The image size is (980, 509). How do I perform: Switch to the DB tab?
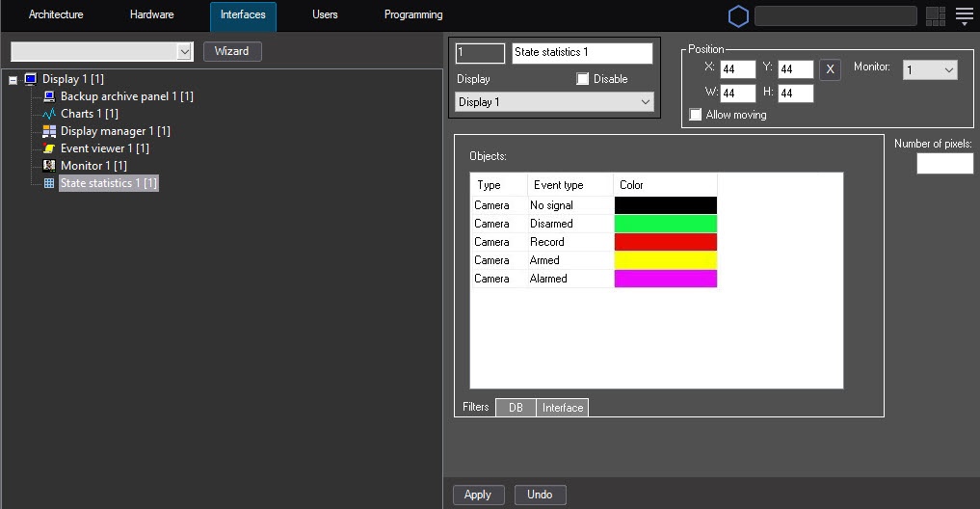(516, 408)
